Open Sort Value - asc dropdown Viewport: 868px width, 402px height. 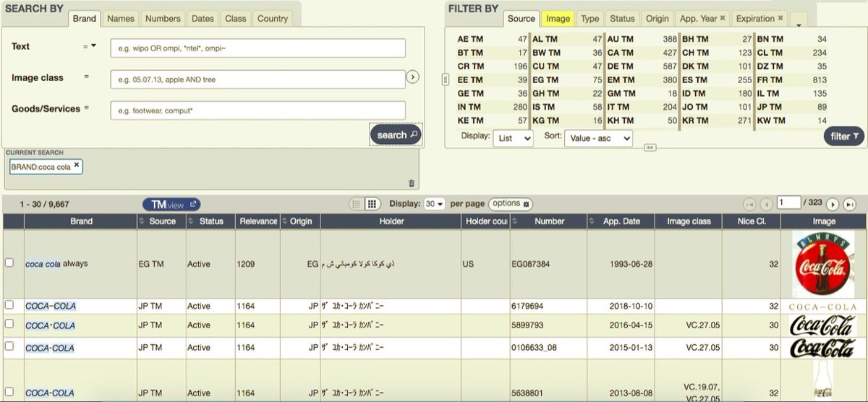tap(598, 137)
